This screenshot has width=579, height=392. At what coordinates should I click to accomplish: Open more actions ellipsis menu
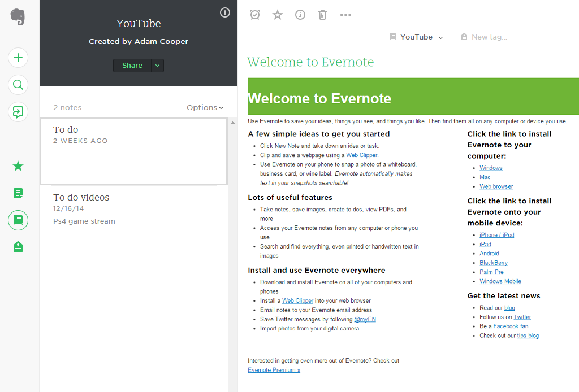[x=345, y=15]
